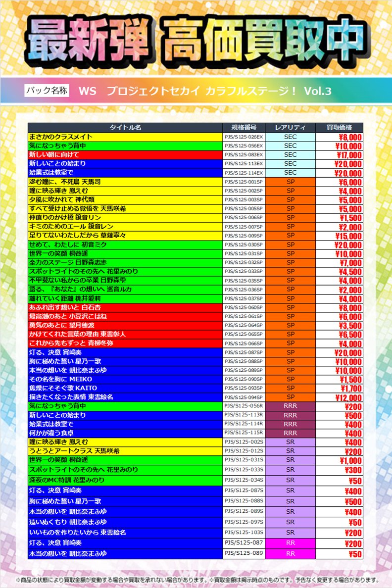The width and height of the screenshot is (392, 588).
Task: Click the ¥1,000 price
Action: tap(351, 461)
